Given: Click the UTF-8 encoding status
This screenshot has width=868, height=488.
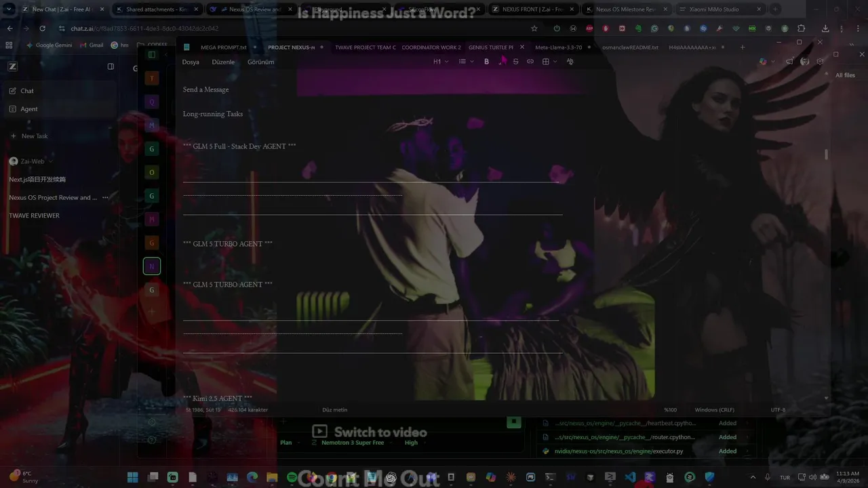Looking at the screenshot, I should [x=778, y=409].
